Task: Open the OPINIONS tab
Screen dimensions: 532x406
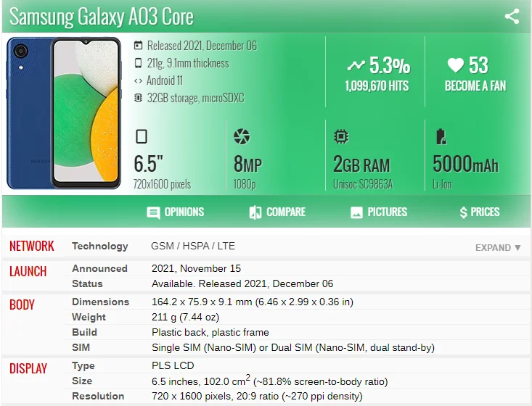Action: [176, 212]
